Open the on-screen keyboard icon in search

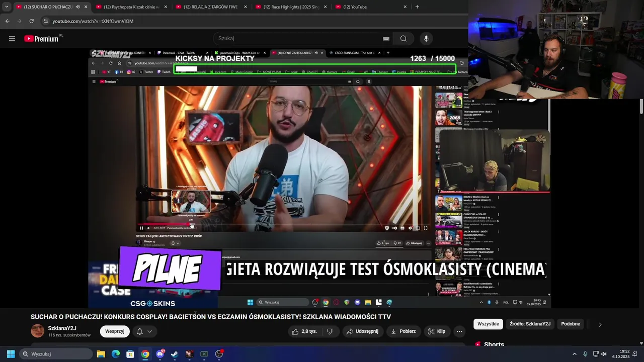386,39
